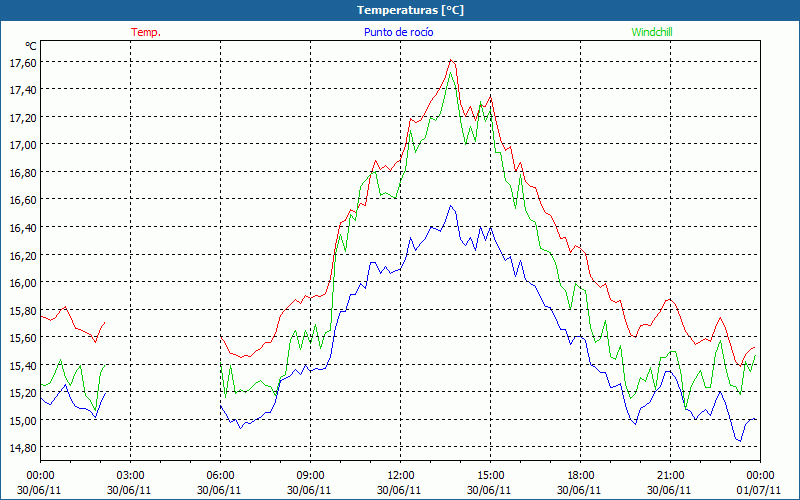Click the 15,60 y-axis value

tap(23, 338)
